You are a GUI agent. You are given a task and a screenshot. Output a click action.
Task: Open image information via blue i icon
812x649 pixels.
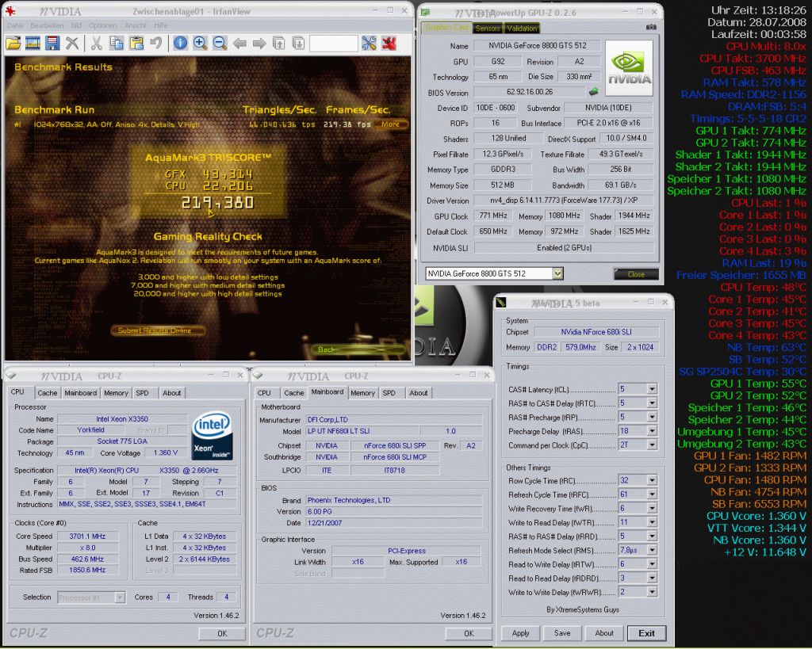click(x=180, y=44)
